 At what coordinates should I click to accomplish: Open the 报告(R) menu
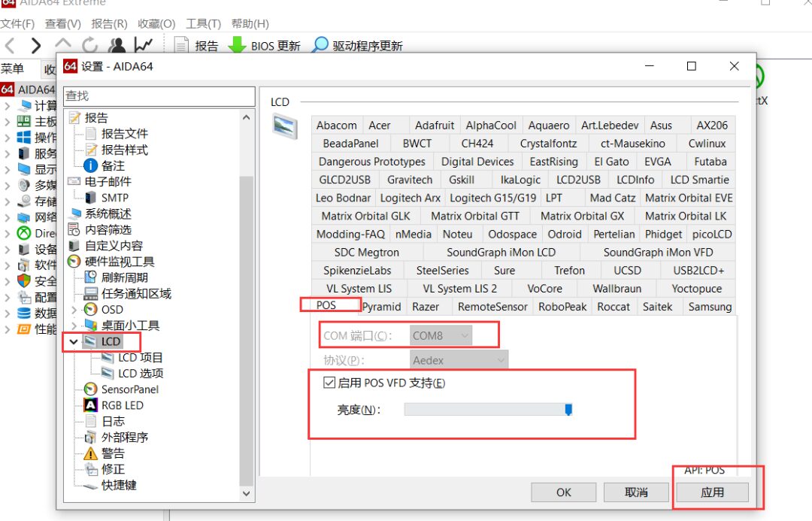[x=109, y=24]
